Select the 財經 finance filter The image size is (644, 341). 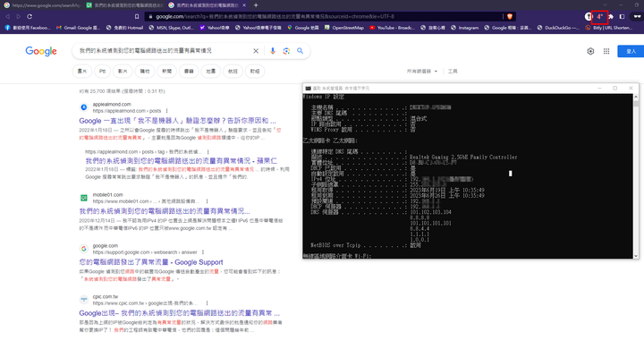click(255, 71)
